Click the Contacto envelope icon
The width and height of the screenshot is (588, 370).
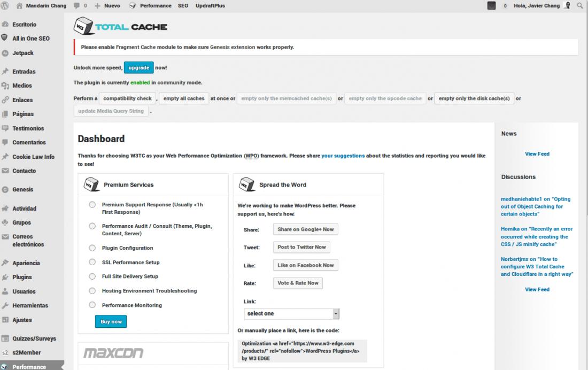click(5, 171)
